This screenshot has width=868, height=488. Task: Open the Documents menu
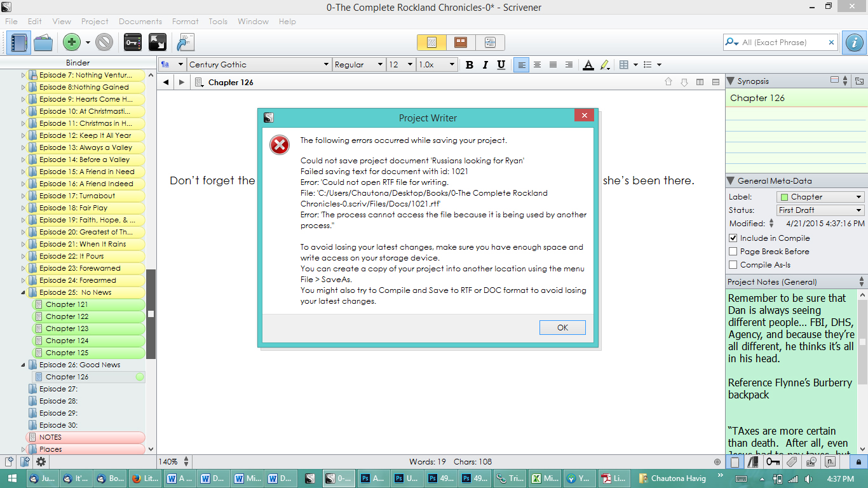pos(140,22)
